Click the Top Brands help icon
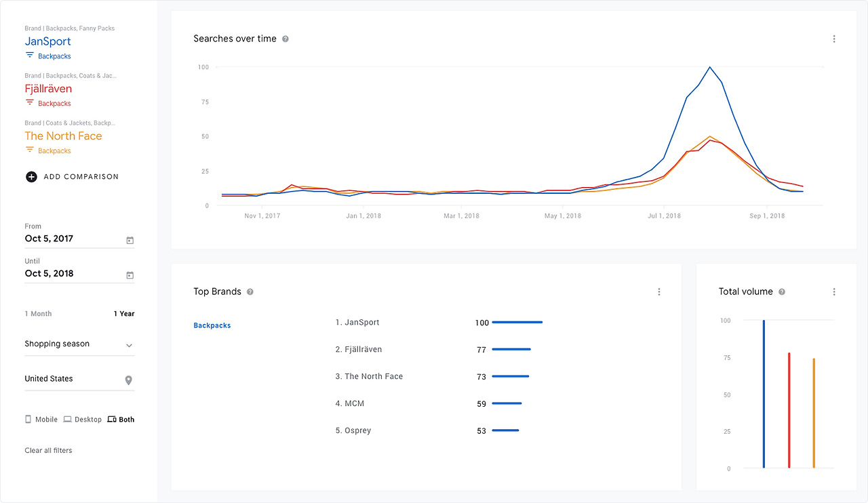The width and height of the screenshot is (868, 503). pos(250,292)
